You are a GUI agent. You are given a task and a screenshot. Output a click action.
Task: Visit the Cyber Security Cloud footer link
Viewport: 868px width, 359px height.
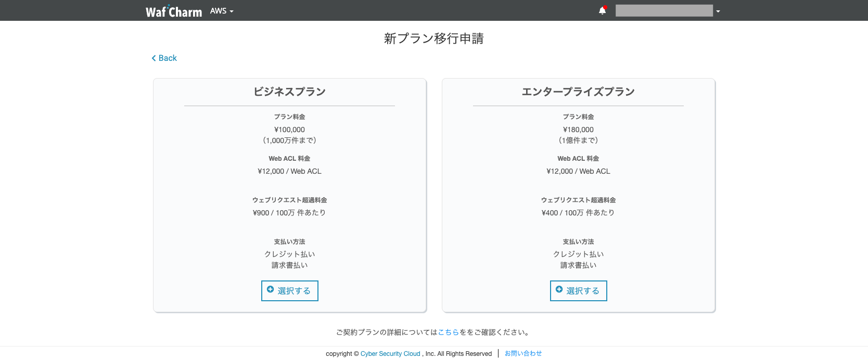click(390, 354)
